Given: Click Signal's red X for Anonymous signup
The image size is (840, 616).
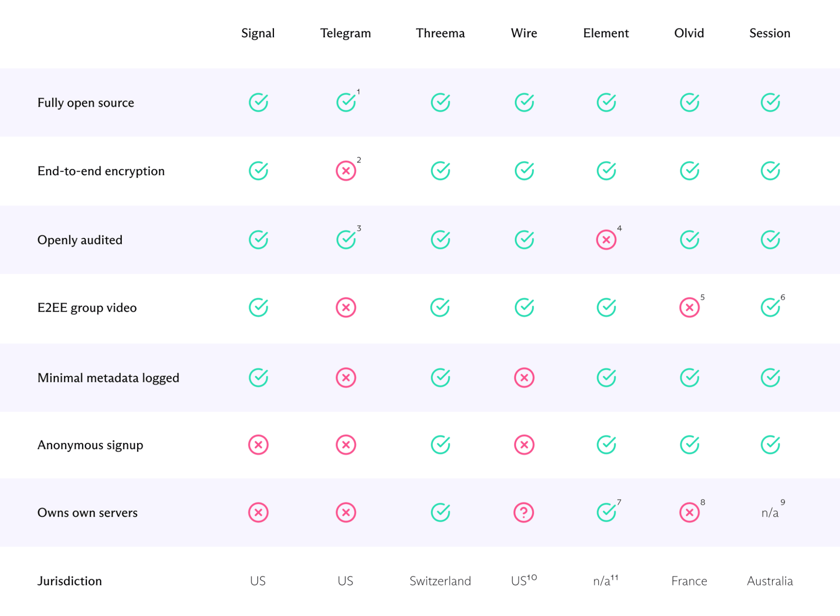Looking at the screenshot, I should [x=258, y=445].
